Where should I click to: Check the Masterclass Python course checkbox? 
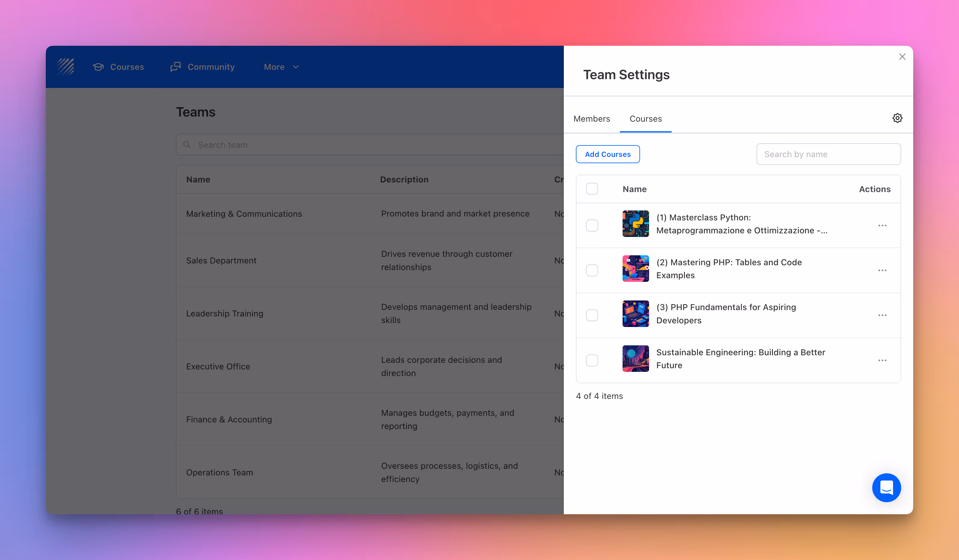tap(592, 226)
